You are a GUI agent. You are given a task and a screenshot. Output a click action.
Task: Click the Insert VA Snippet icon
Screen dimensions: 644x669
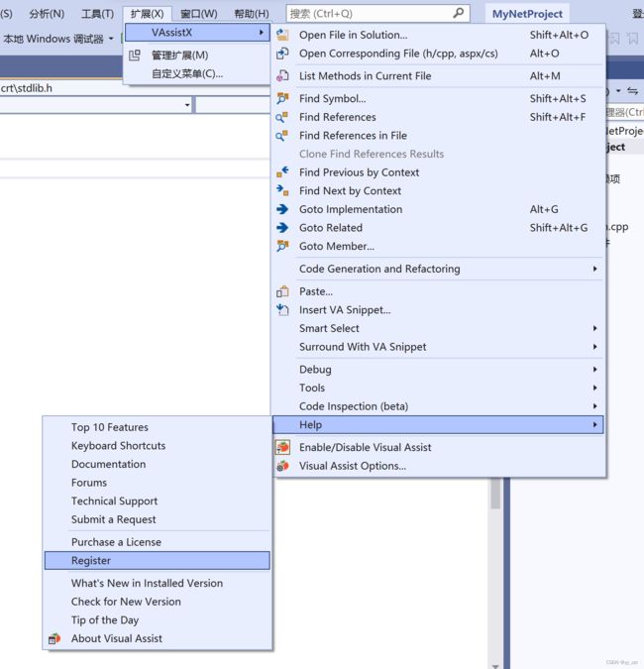[282, 310]
